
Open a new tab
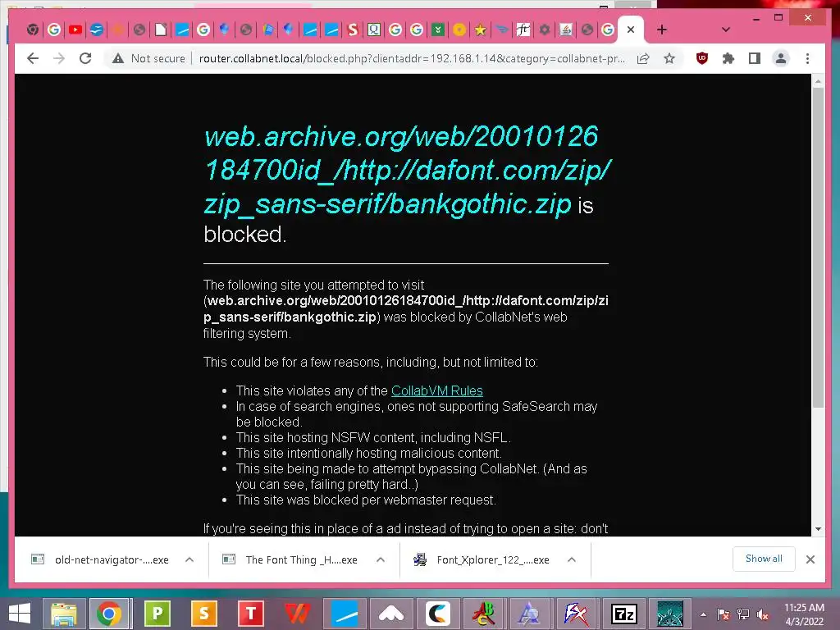tap(662, 30)
